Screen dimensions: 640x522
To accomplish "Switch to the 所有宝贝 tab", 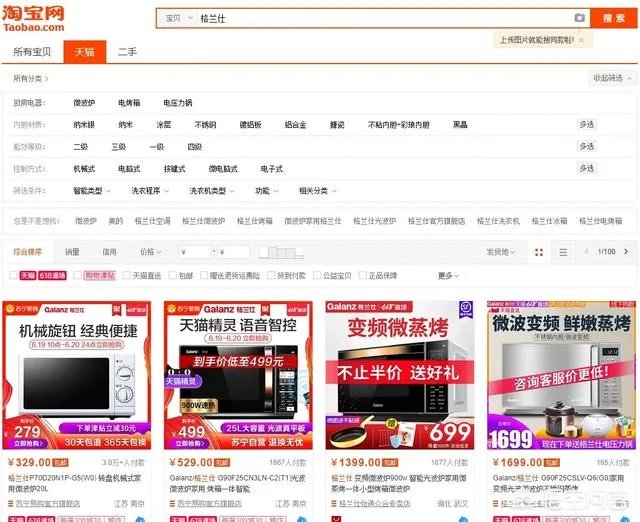I will (32, 52).
